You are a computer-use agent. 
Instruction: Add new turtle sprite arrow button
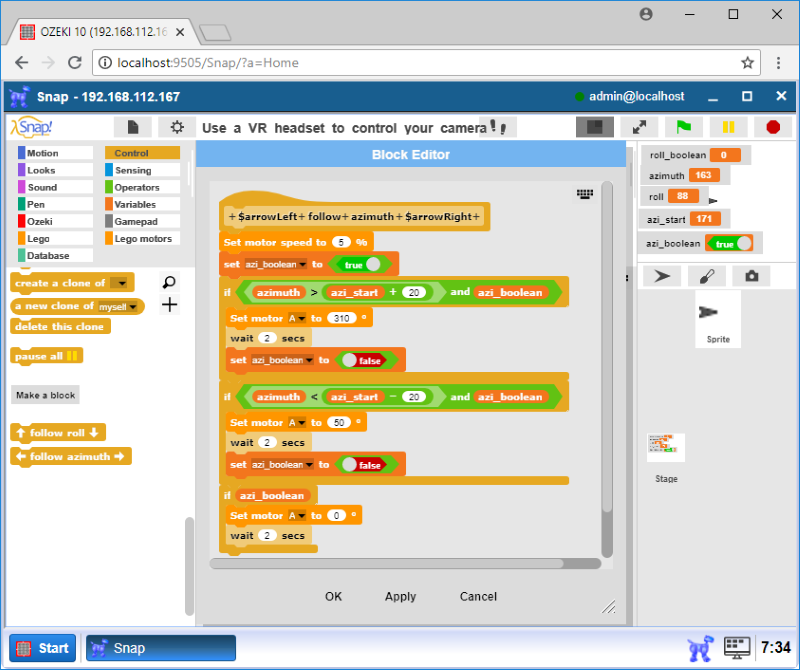662,276
